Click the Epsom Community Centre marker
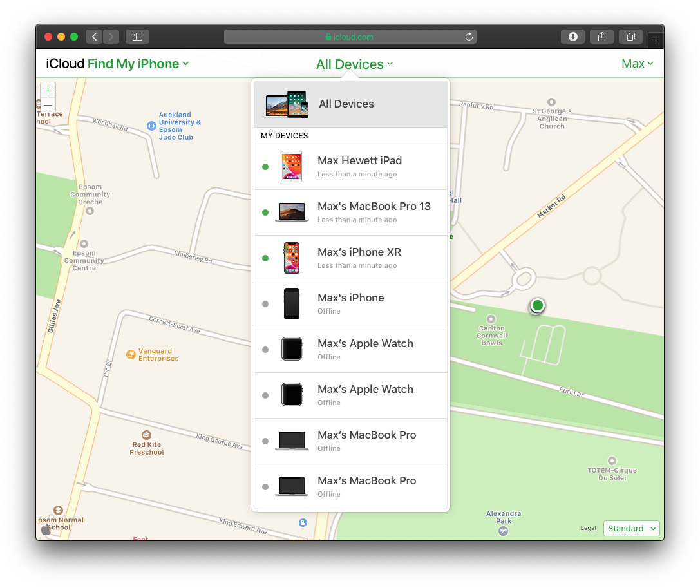This screenshot has height=588, width=700. pos(84,244)
